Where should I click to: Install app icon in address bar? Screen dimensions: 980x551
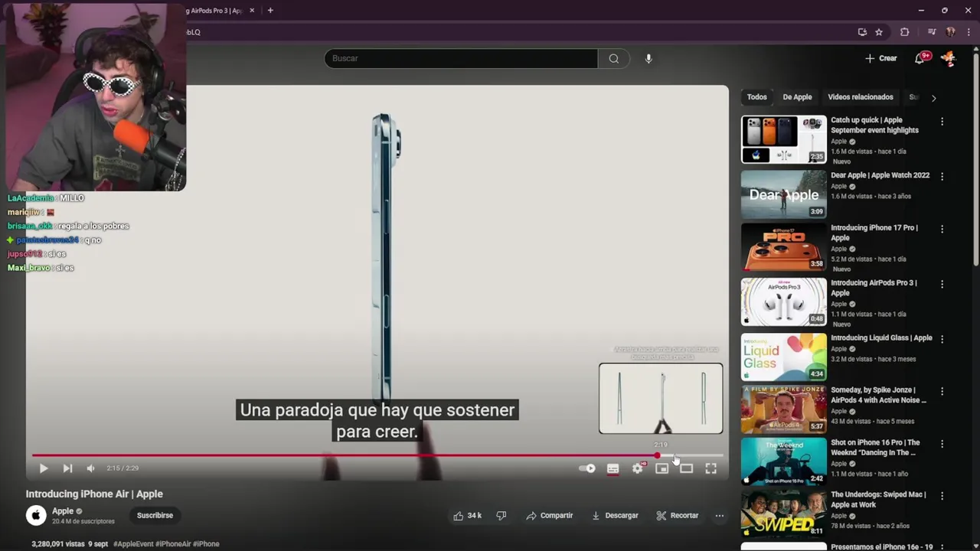coord(862,32)
